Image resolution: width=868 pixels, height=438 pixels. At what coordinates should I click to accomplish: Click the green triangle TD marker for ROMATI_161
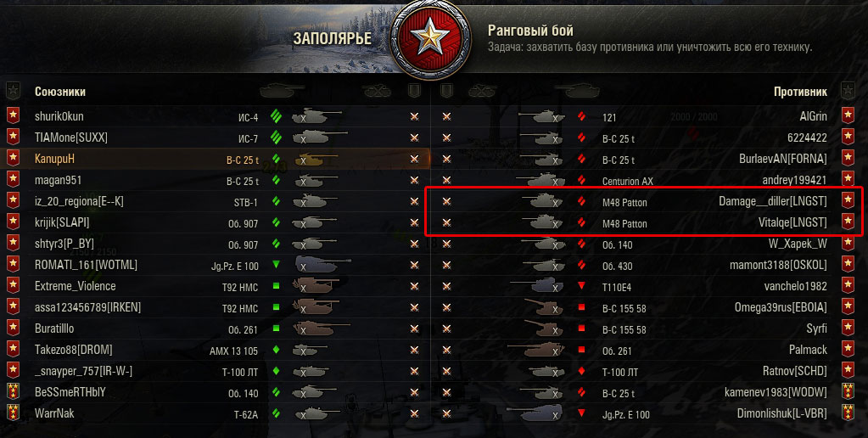pyautogui.click(x=276, y=265)
